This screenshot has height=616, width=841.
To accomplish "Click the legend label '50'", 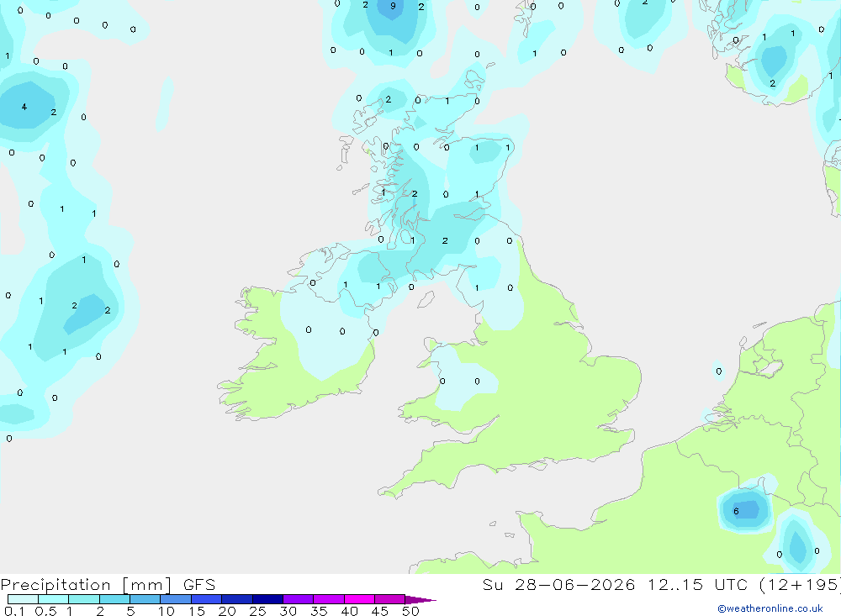I will [x=410, y=611].
